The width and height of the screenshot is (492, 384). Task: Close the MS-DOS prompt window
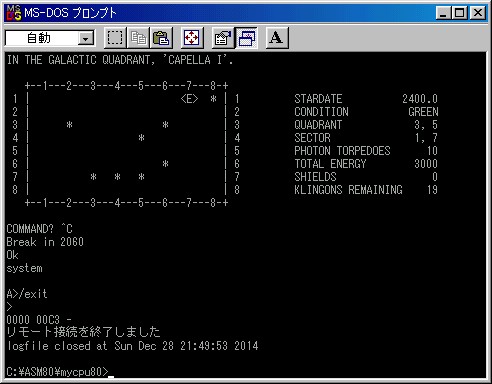477,13
